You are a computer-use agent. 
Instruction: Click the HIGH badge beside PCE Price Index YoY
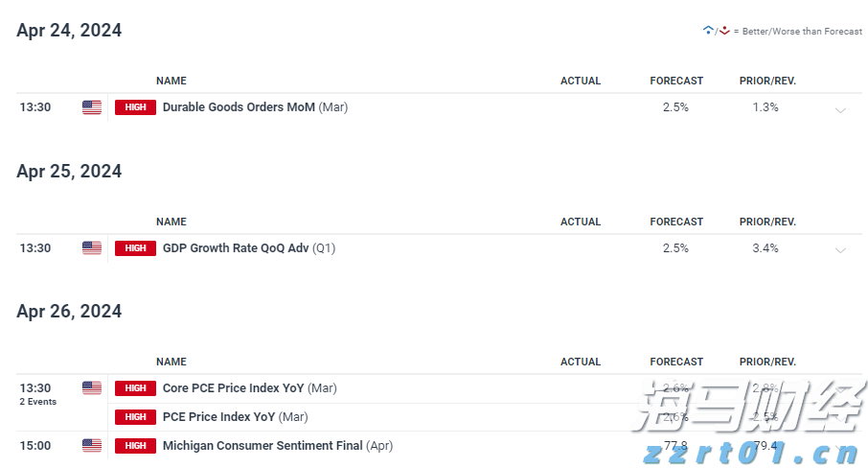click(x=135, y=417)
